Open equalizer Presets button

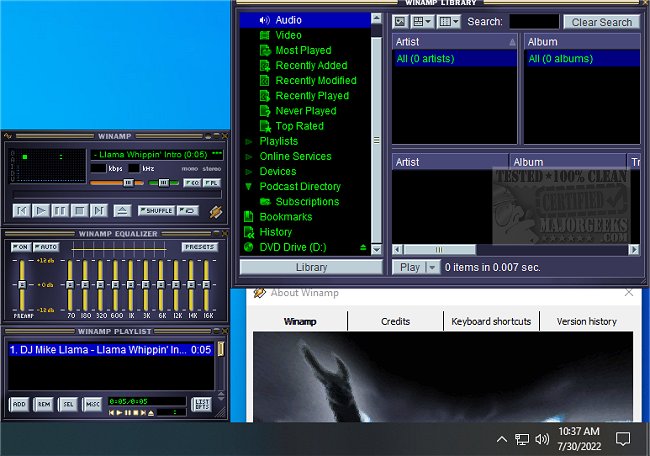tap(199, 247)
